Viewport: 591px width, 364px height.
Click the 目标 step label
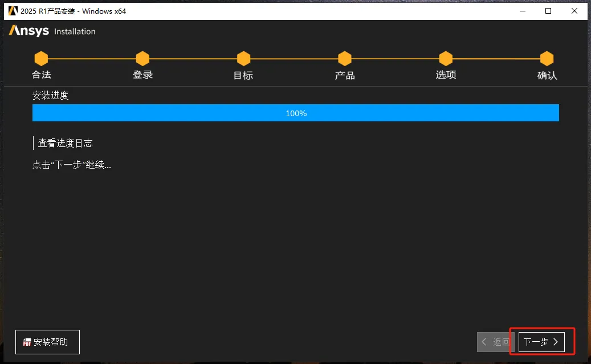coord(243,75)
